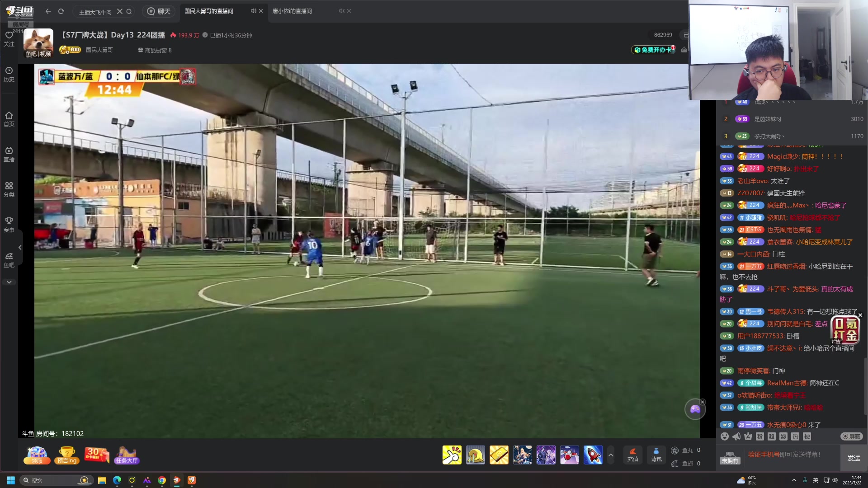The image size is (868, 488).
Task: Expand more sidebar items with chevron
Action: (9, 282)
